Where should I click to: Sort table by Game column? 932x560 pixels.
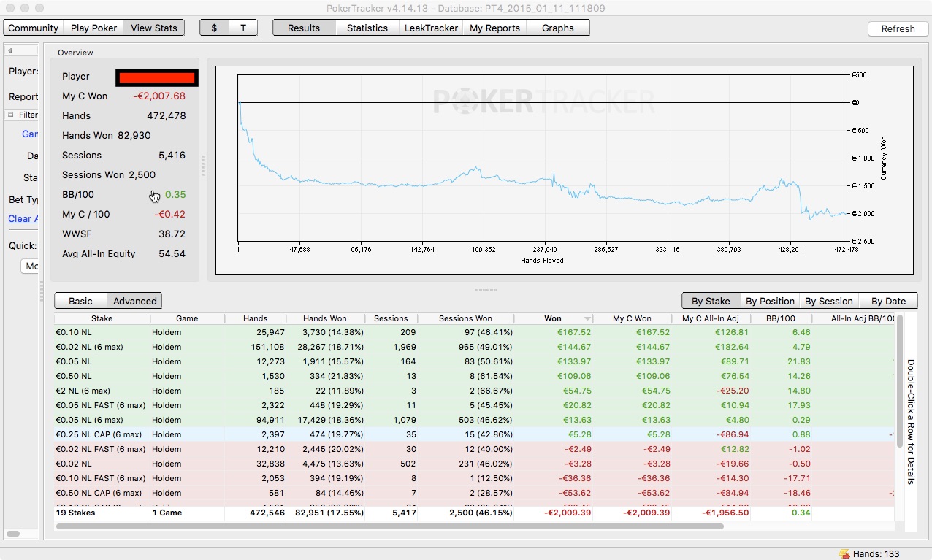pyautogui.click(x=187, y=318)
